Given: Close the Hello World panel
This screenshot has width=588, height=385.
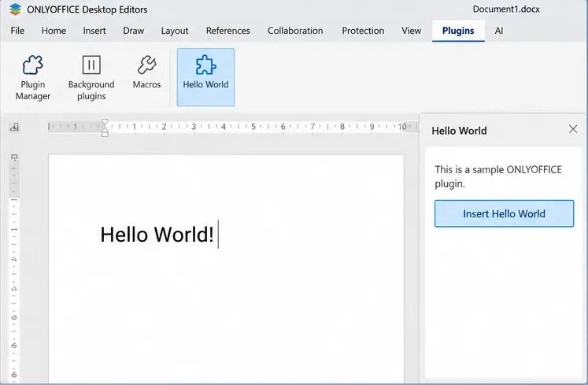Looking at the screenshot, I should (x=573, y=129).
